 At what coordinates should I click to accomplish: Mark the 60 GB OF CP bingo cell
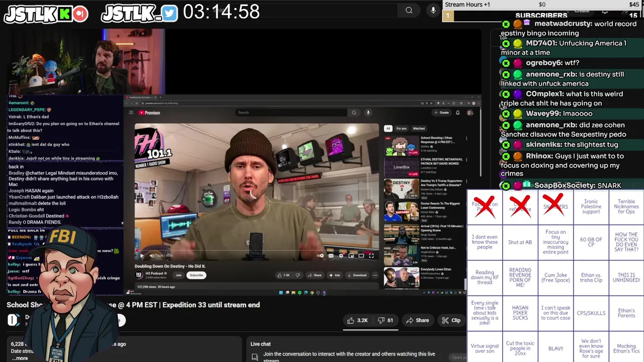point(591,242)
